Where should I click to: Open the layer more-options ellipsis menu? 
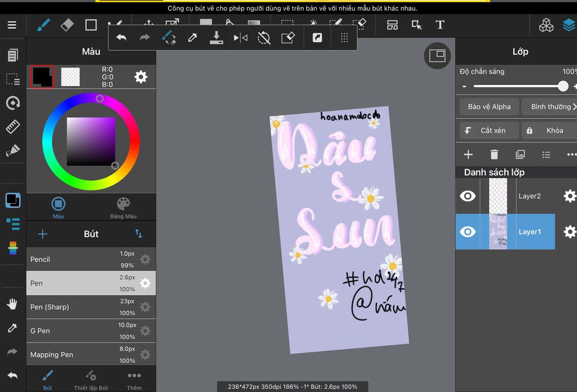[571, 154]
